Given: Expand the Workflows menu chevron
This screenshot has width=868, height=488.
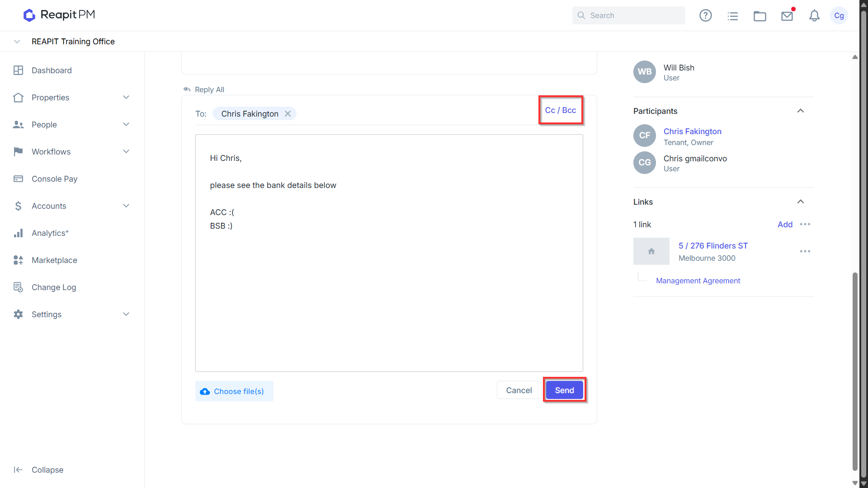Looking at the screenshot, I should tap(126, 152).
